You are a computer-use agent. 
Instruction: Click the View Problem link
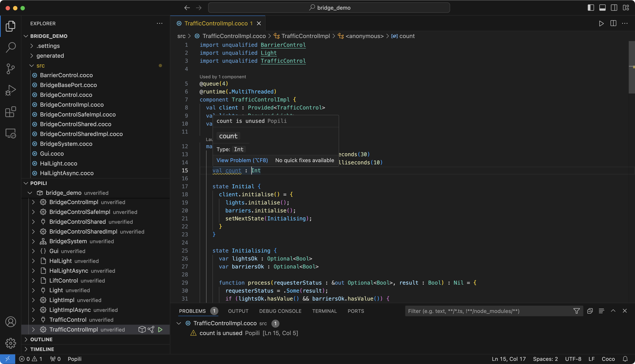pyautogui.click(x=242, y=160)
